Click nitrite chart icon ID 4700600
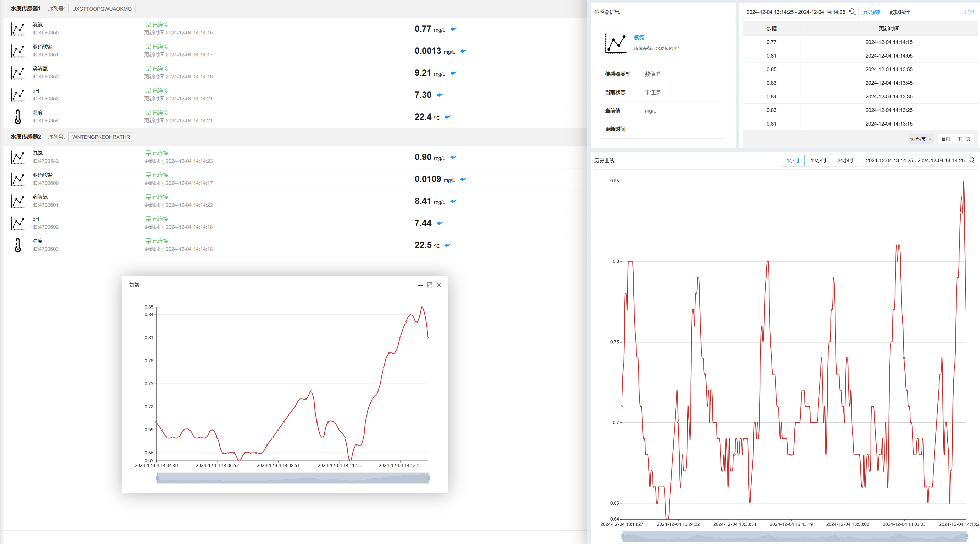This screenshot has width=980, height=544. [17, 179]
